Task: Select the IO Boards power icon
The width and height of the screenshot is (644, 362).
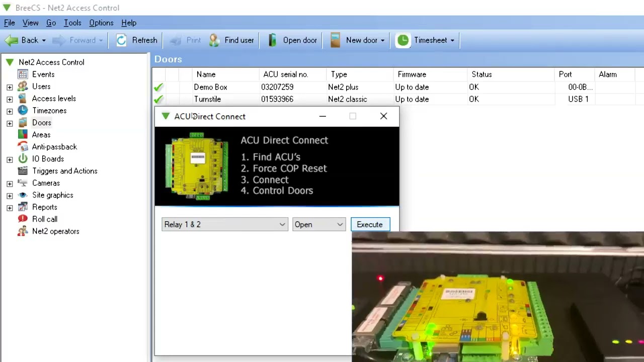Action: [x=23, y=159]
